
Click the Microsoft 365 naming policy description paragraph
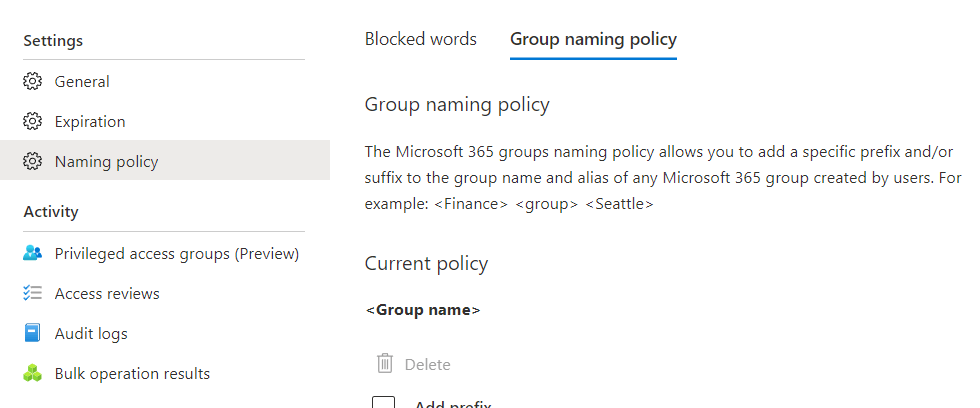(663, 178)
